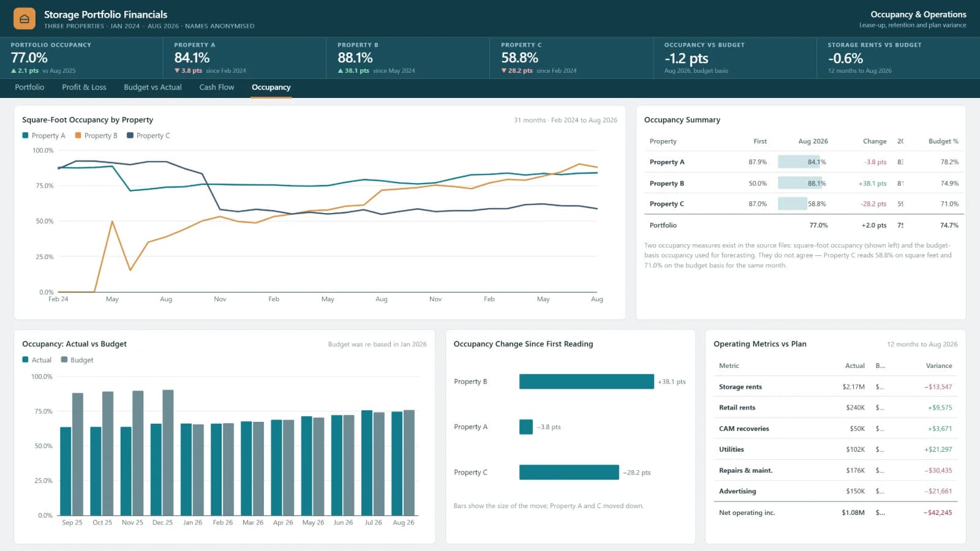Click the Property A -3.8 pts bar
The height and width of the screenshot is (551, 980).
[x=526, y=427]
